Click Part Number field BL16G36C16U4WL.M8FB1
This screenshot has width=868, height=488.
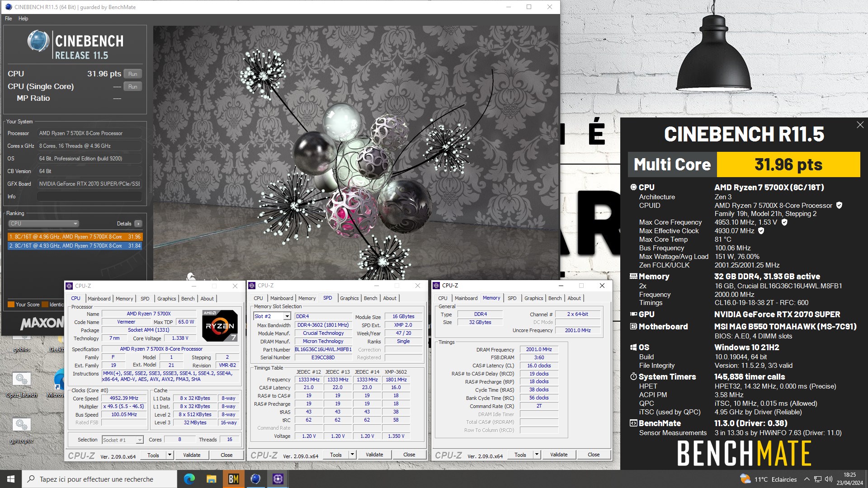click(x=323, y=349)
